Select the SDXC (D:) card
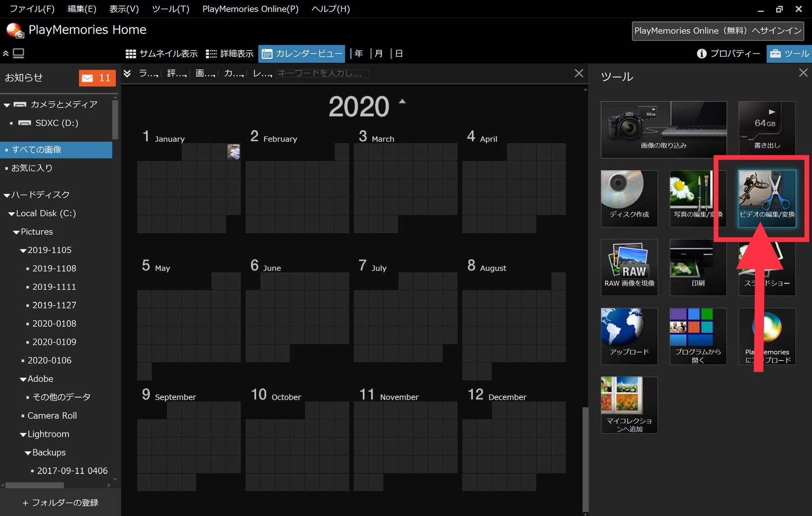 pyautogui.click(x=56, y=123)
